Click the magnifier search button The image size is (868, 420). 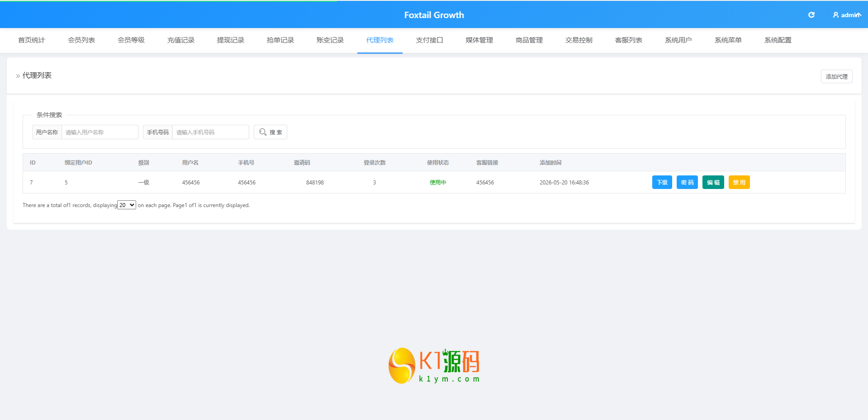coord(270,132)
